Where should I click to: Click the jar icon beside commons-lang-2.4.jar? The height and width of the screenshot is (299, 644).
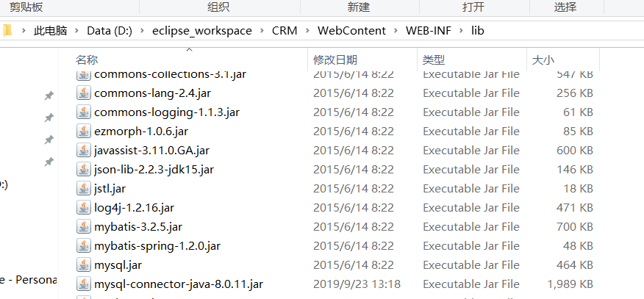(84, 93)
